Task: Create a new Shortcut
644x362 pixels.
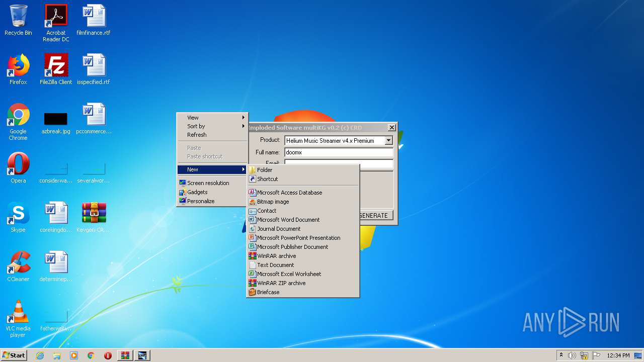Action: tap(303, 179)
